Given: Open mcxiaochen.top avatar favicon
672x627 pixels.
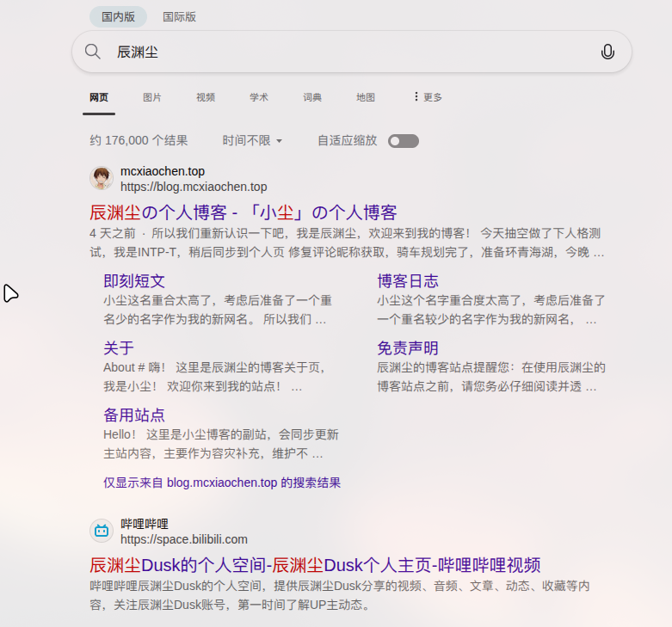Looking at the screenshot, I should (102, 178).
